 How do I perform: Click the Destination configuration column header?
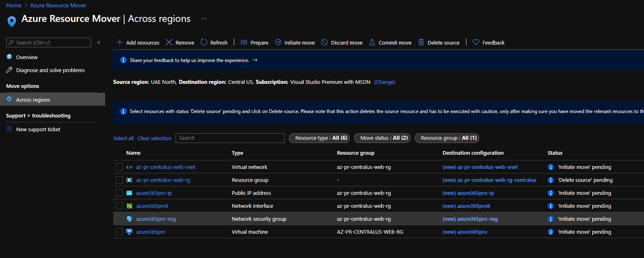tap(473, 153)
